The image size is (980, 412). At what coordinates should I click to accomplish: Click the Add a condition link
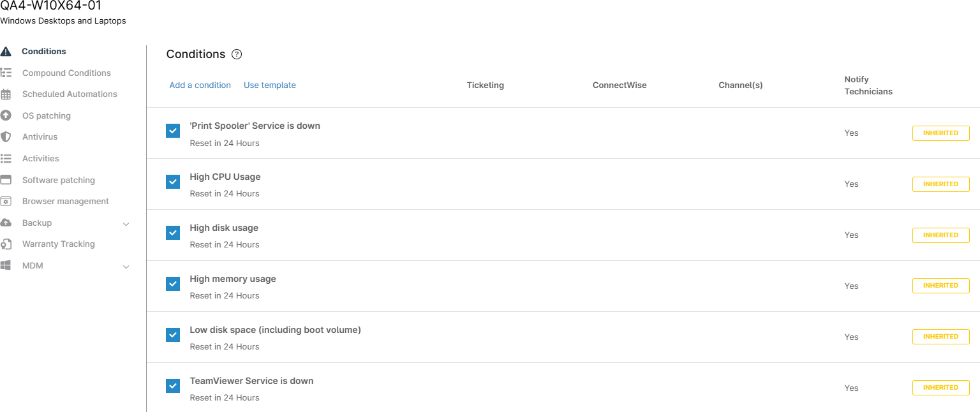coord(200,85)
